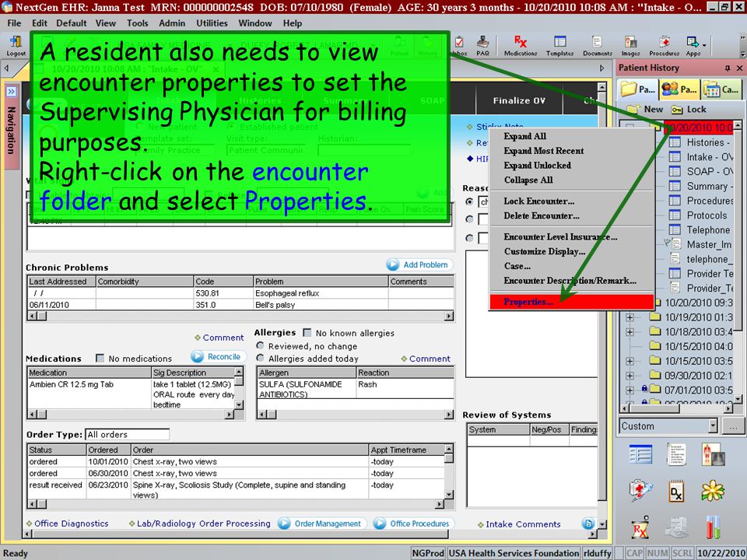Open the Apps toolbar dropdown arrow
This screenshot has width=747, height=560.
[704, 45]
